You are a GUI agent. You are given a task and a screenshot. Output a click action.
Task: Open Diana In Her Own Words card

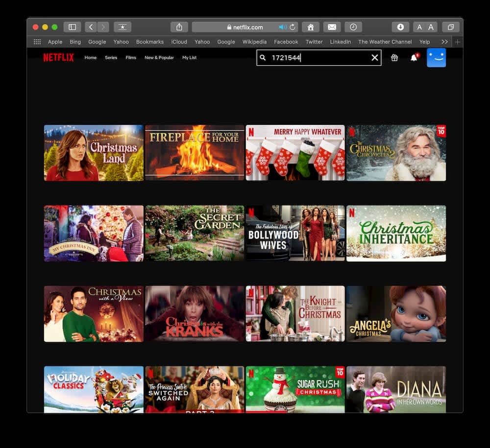396,390
